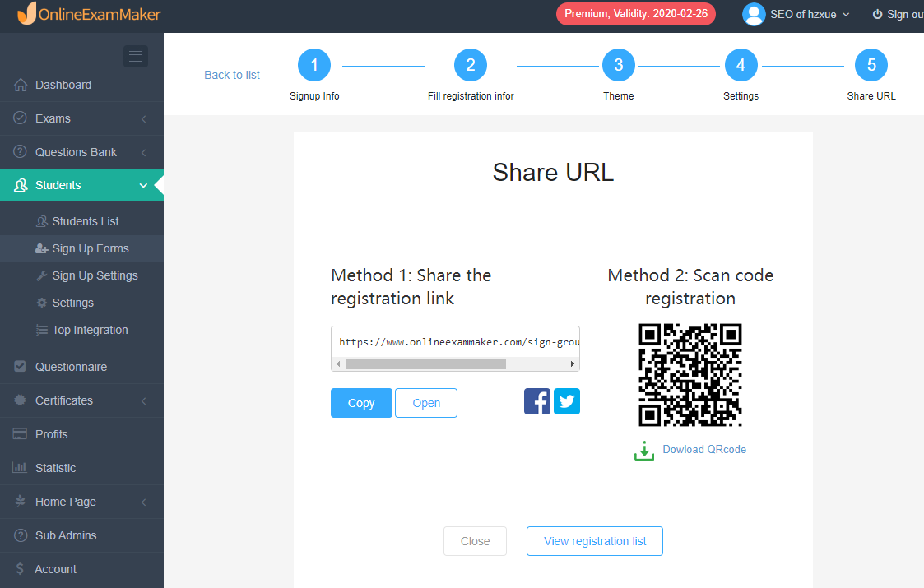The image size is (924, 588).
Task: Expand the Exams menu chevron
Action: [x=144, y=118]
